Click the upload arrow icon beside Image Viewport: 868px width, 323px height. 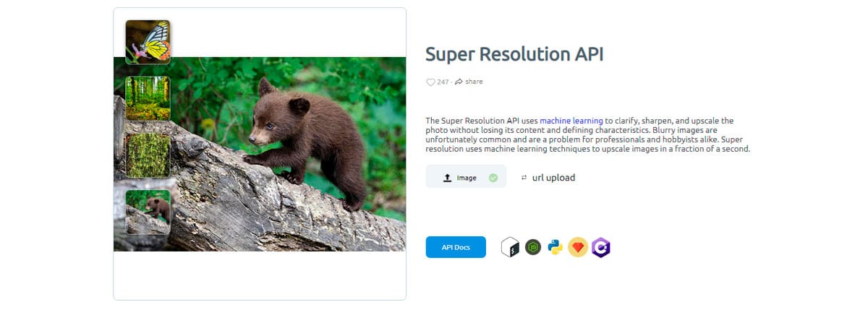tap(447, 178)
